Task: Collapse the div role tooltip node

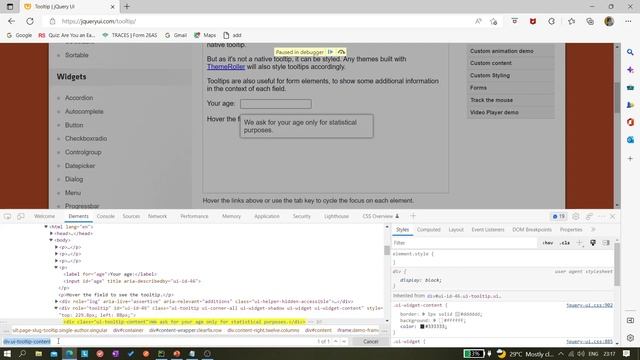Action: tap(56, 308)
